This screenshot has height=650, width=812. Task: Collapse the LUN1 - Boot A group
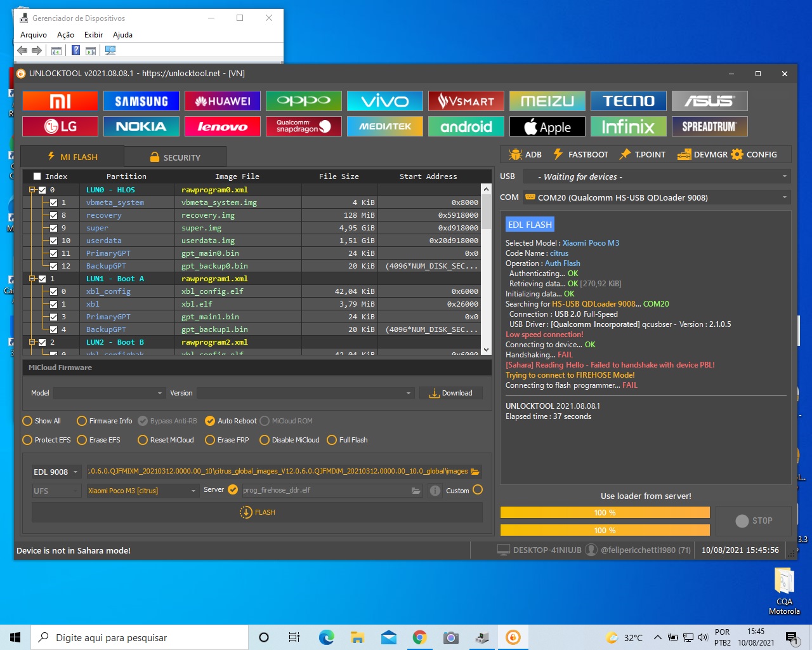(x=32, y=279)
